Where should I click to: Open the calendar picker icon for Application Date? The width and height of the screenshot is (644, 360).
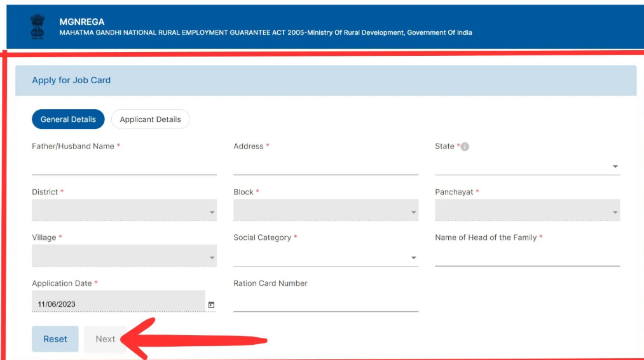[x=211, y=305]
